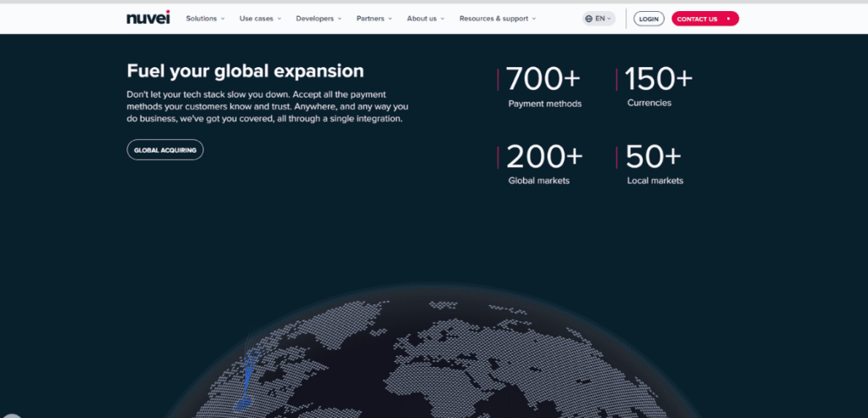868x418 pixels.
Task: Click the Contact Us button label
Action: point(697,19)
